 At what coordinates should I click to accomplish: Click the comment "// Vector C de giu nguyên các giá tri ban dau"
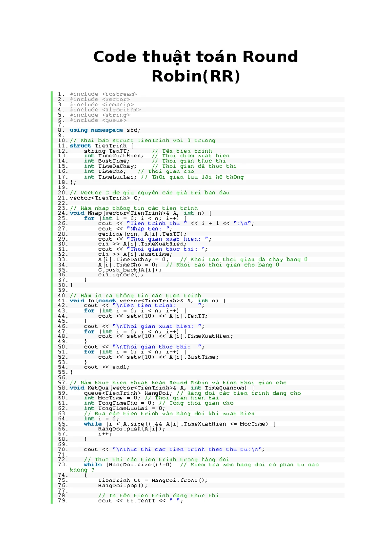(150, 193)
